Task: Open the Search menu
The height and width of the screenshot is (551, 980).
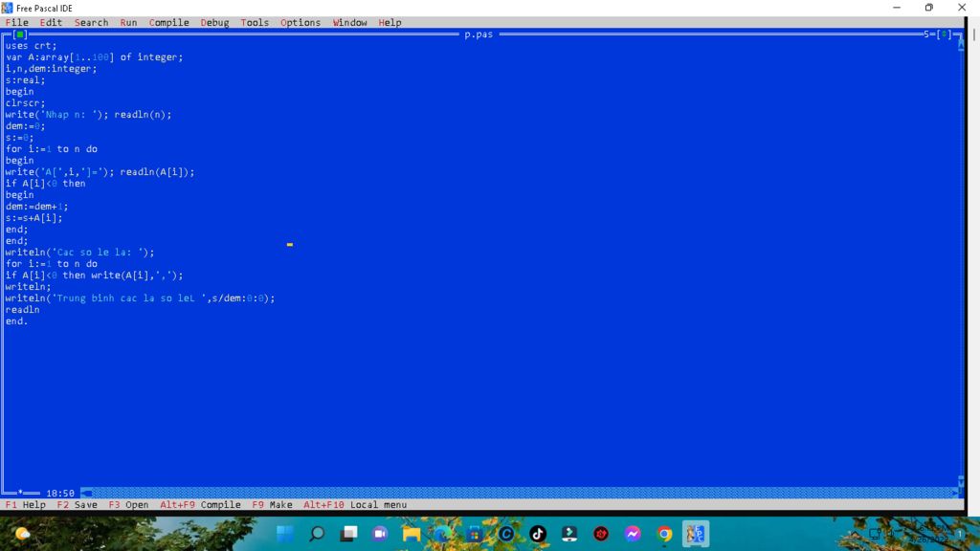Action: click(x=91, y=23)
